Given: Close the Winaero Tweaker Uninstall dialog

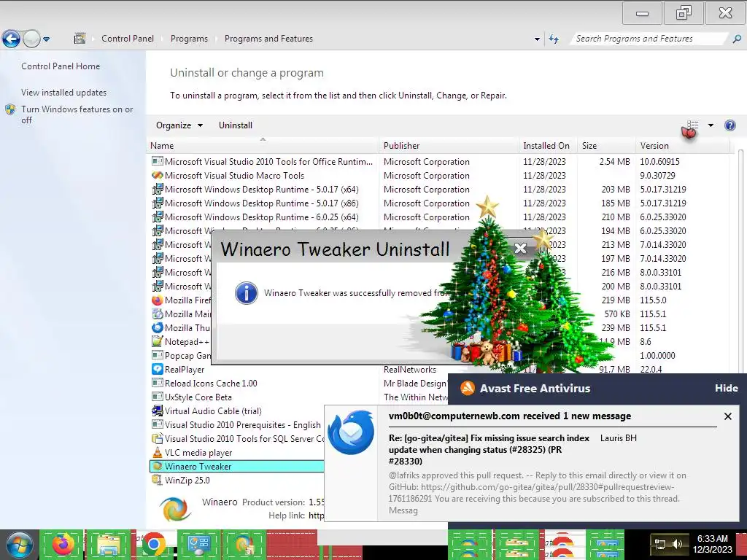Looking at the screenshot, I should [521, 248].
